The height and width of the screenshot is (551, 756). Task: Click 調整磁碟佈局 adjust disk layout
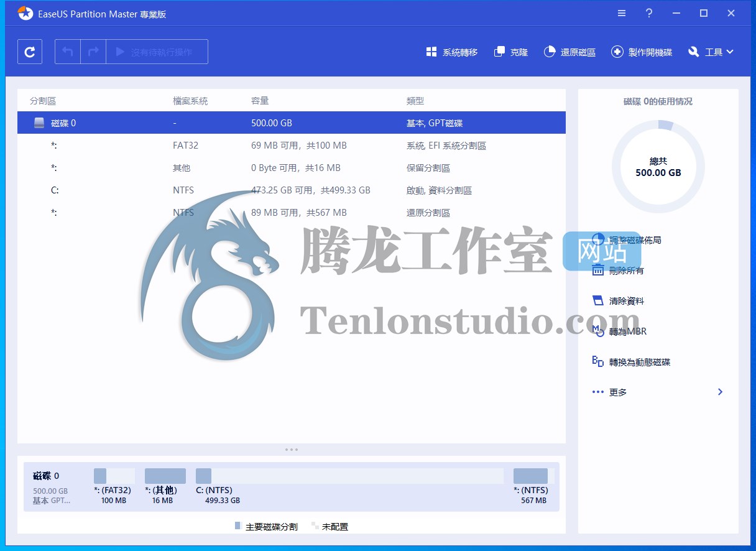coord(635,240)
